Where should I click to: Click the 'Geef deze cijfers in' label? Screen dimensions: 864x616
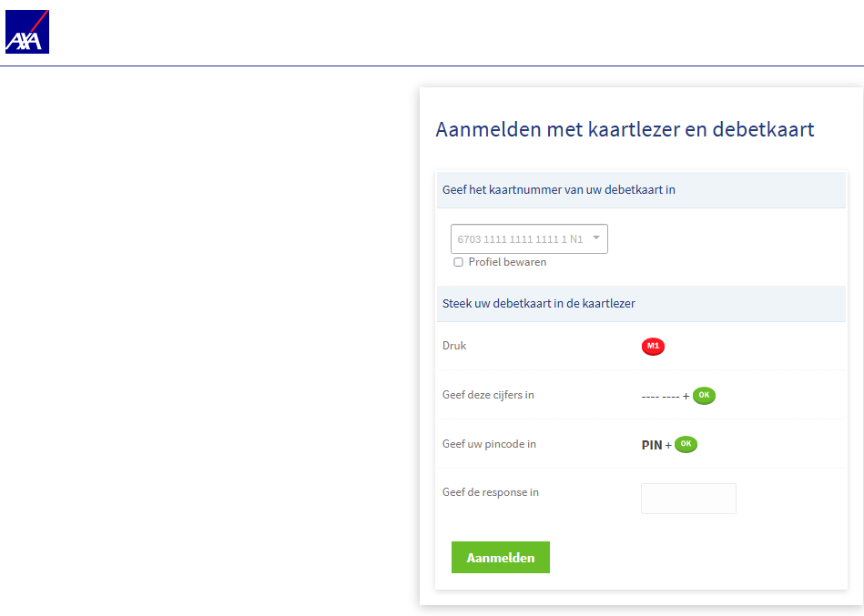[487, 395]
